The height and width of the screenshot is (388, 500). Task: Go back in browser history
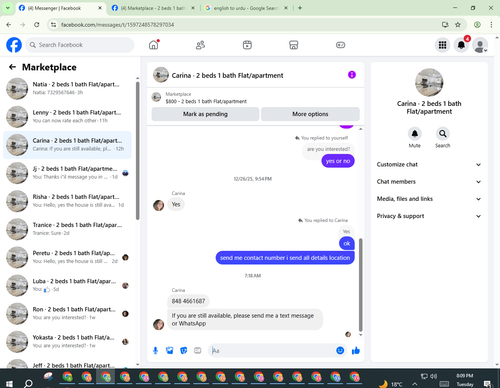pos(9,25)
